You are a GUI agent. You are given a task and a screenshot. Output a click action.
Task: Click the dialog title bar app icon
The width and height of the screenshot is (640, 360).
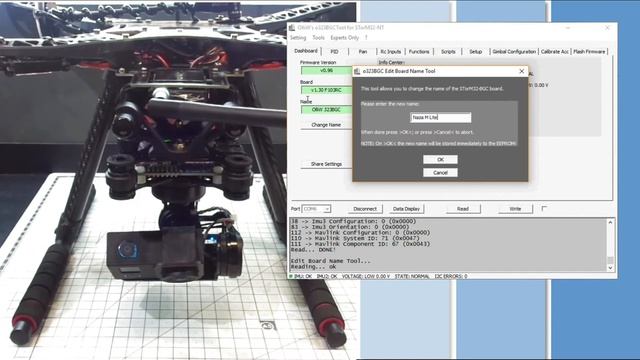pos(357,71)
